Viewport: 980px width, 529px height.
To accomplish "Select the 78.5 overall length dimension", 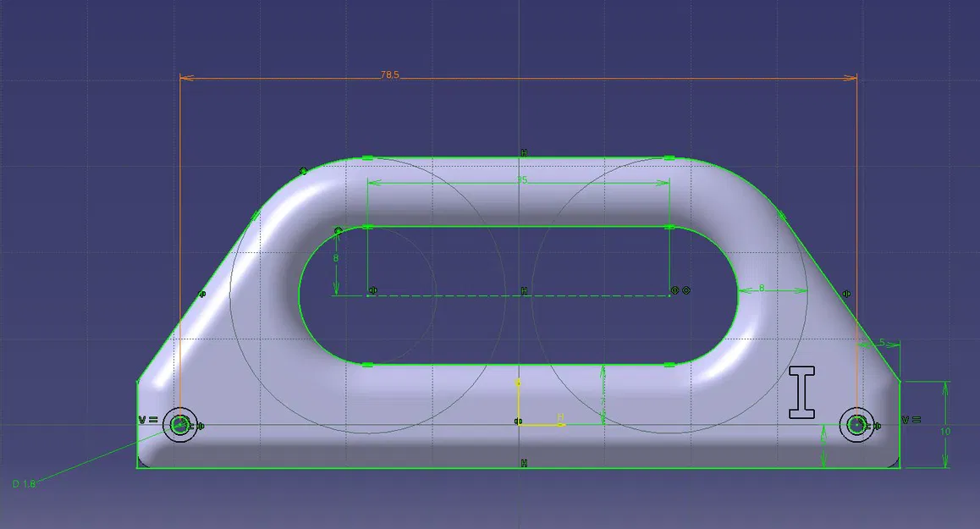I will click(x=389, y=74).
